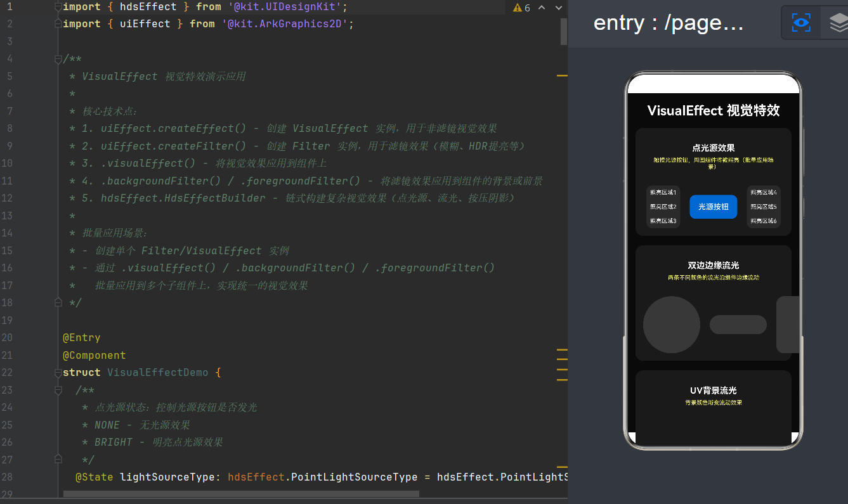Image resolution: width=848 pixels, height=504 pixels.
Task: Tap 照亮区域3 in the phone preview
Action: [x=663, y=221]
